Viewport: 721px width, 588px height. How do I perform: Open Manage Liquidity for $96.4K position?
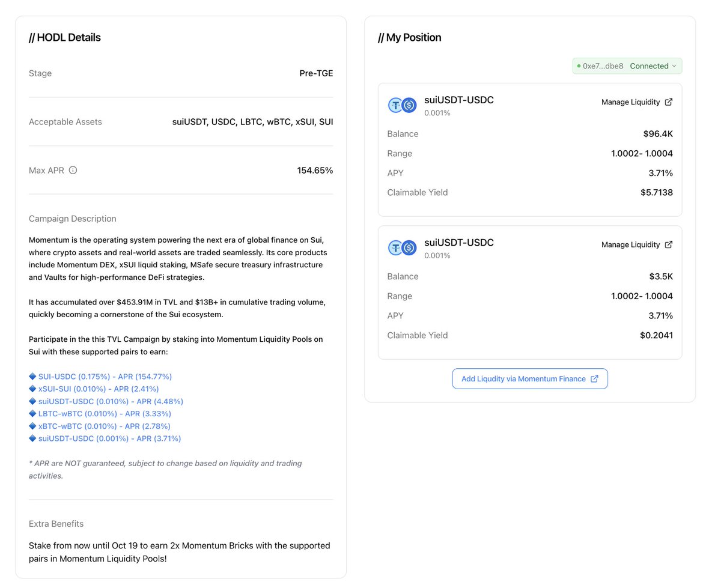click(630, 102)
